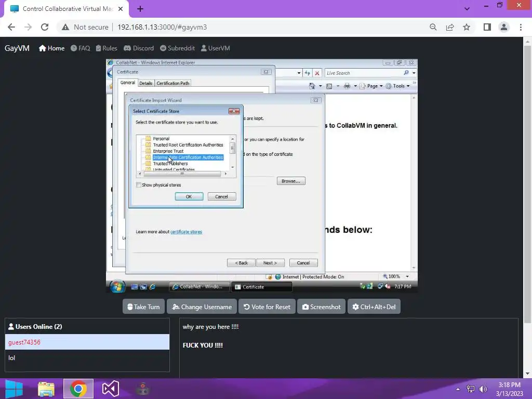Go to GayVM Home nav item

point(51,48)
